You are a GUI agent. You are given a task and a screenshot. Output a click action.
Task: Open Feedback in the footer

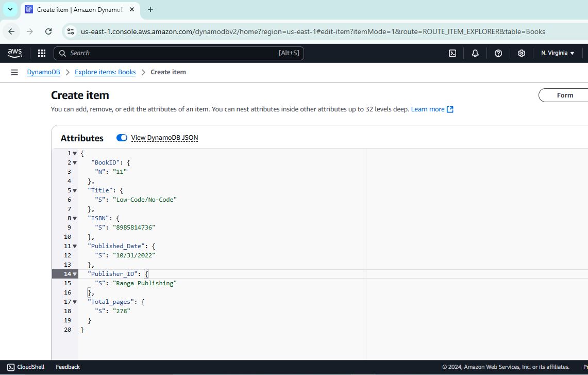[x=68, y=367]
